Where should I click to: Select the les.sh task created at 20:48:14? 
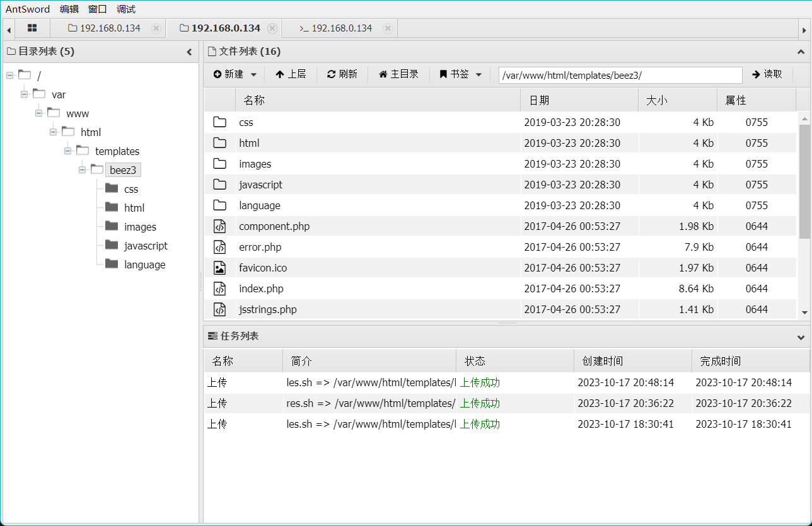pos(507,382)
